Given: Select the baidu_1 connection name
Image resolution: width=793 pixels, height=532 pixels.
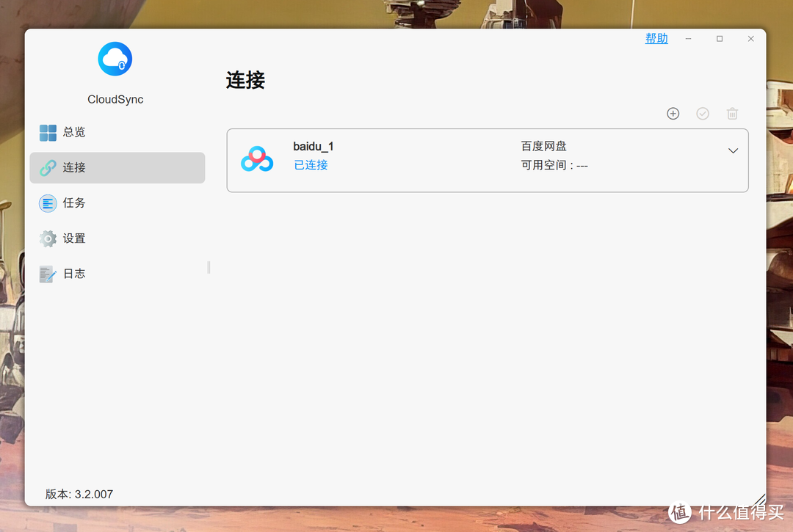Looking at the screenshot, I should click(314, 147).
